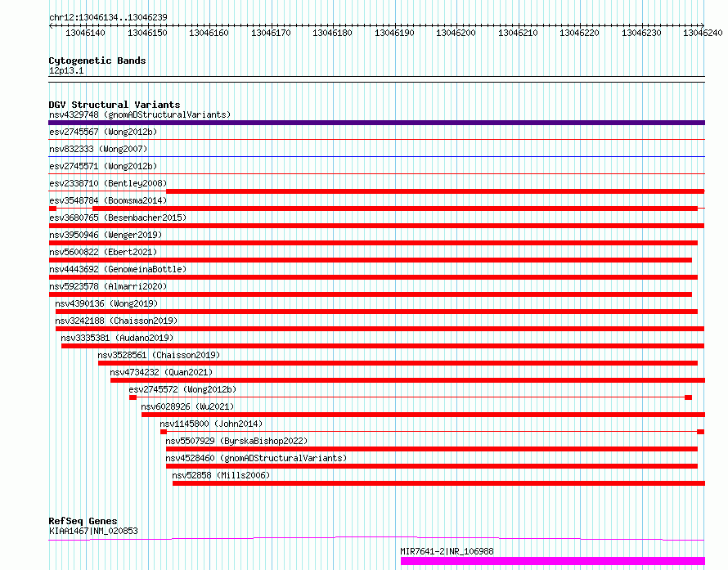Click ruler tick label 13046220
Viewport: 728px width, 570px height.
(579, 33)
